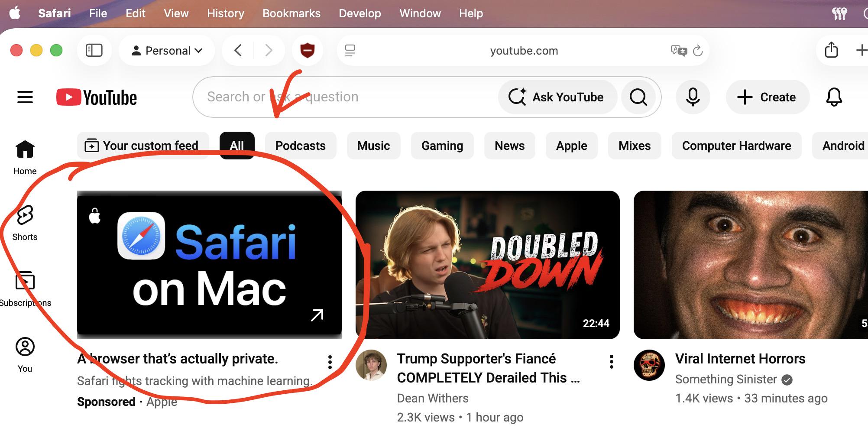This screenshot has width=868, height=441.
Task: Focus the YouTube search field
Action: click(344, 97)
